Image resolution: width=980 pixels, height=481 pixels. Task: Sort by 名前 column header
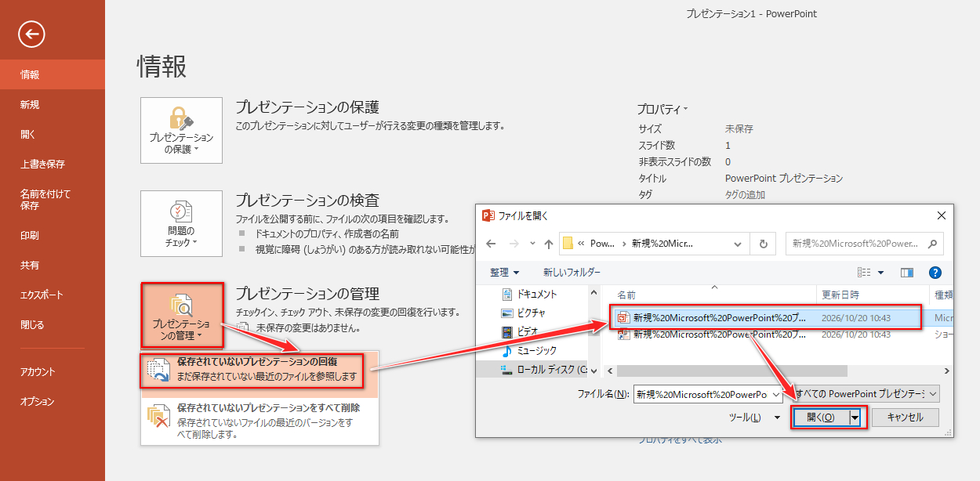click(x=713, y=295)
